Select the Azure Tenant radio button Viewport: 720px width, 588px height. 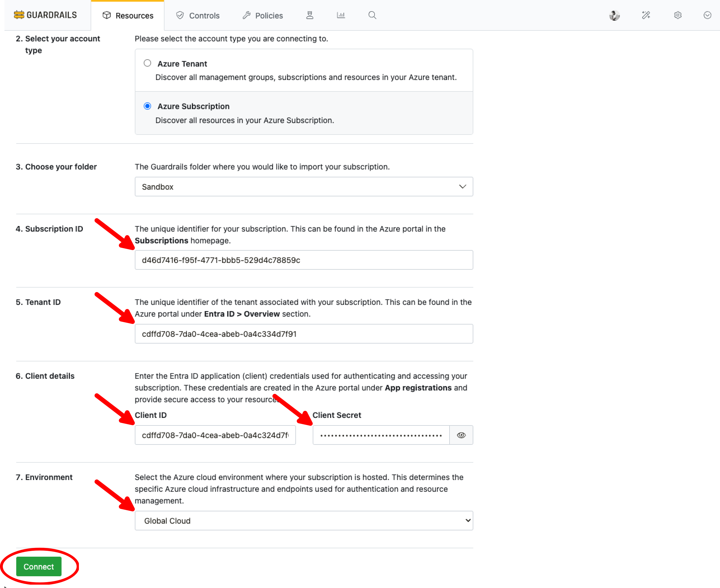coord(147,63)
